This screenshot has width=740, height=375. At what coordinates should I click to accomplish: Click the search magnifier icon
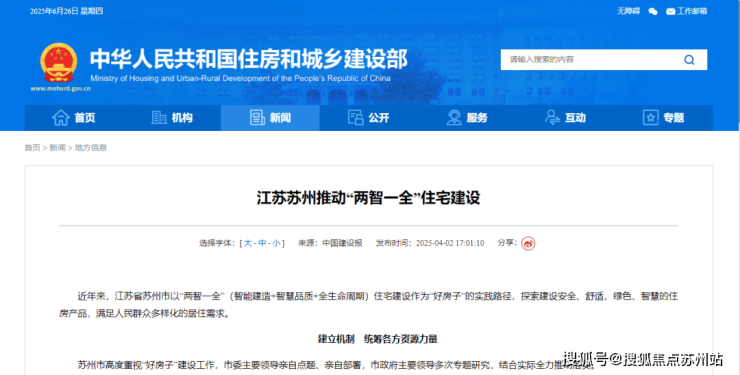point(689,60)
